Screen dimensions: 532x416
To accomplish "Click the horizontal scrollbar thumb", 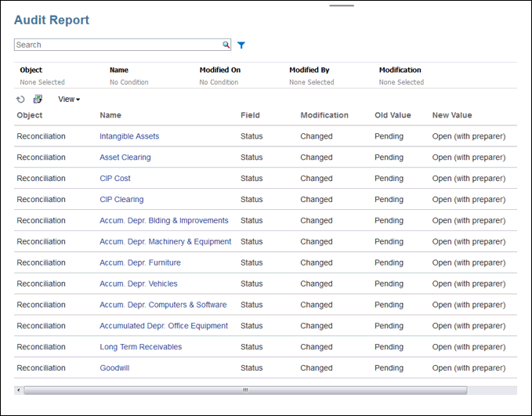I will (244, 389).
